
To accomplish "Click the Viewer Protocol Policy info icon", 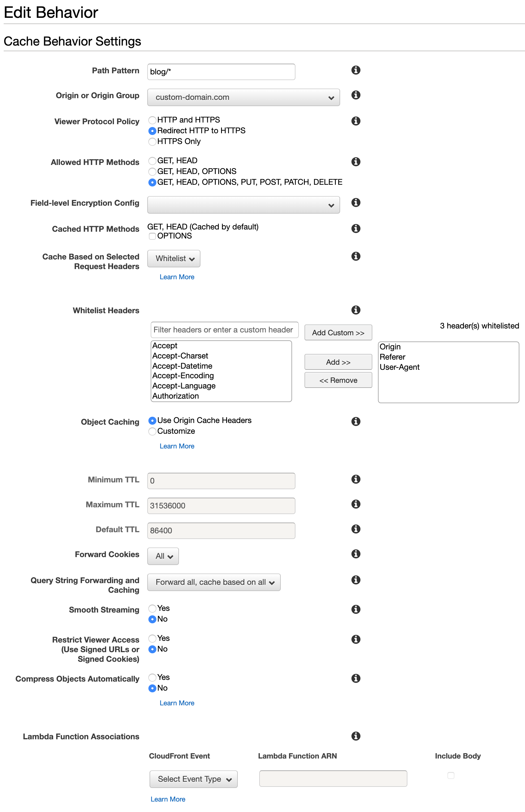I will click(356, 121).
